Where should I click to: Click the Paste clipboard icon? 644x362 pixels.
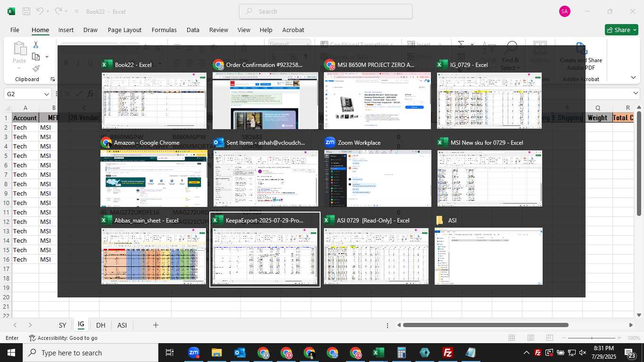(19, 49)
